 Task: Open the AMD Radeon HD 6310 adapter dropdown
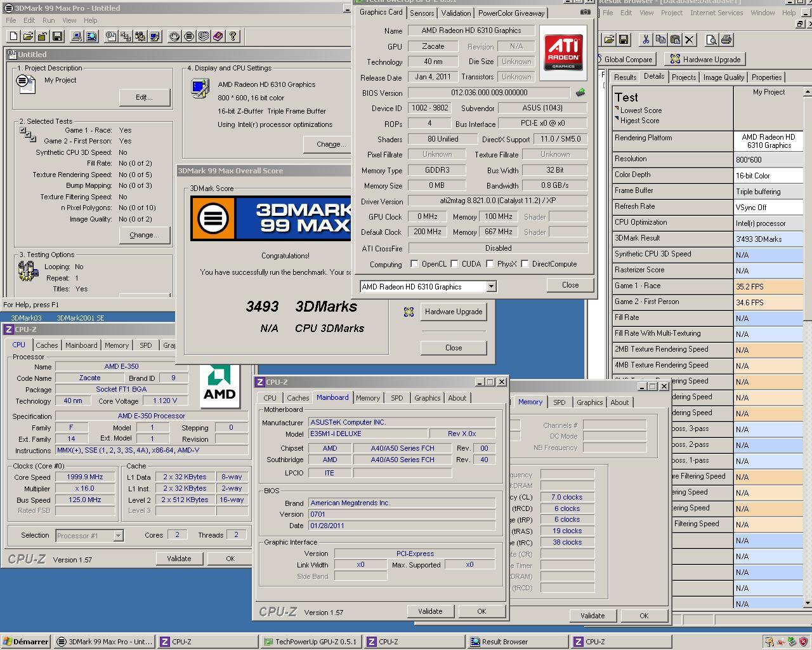coord(491,287)
